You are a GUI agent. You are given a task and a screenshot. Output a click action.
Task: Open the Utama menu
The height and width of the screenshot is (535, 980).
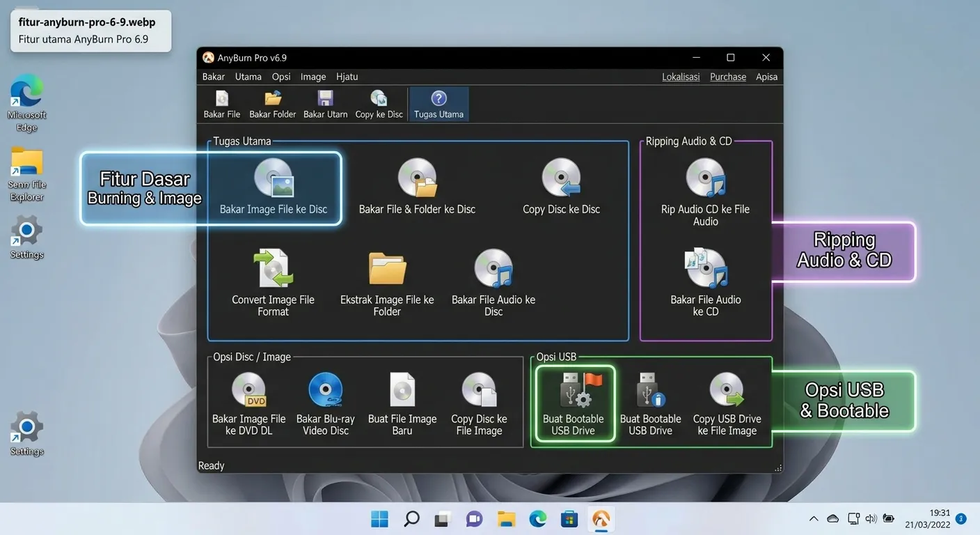[x=248, y=77]
